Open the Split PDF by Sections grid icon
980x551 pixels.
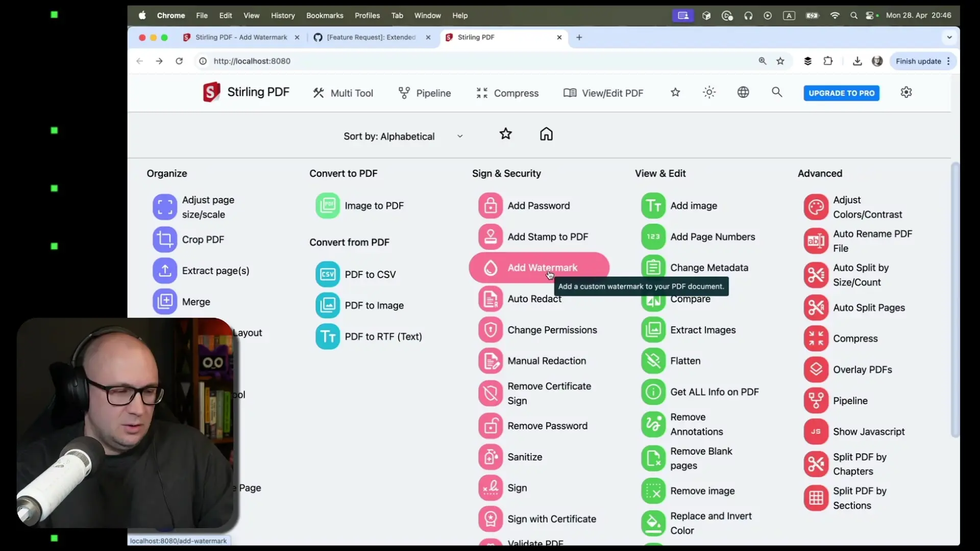pos(816,498)
